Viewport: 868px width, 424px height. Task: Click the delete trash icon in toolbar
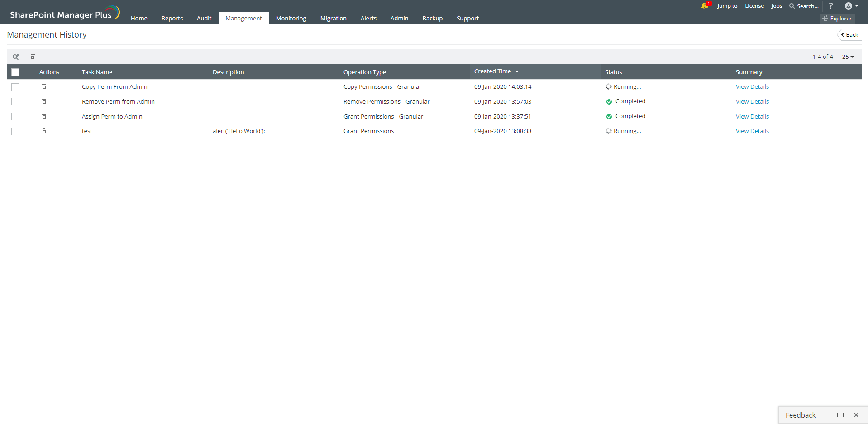click(x=33, y=57)
